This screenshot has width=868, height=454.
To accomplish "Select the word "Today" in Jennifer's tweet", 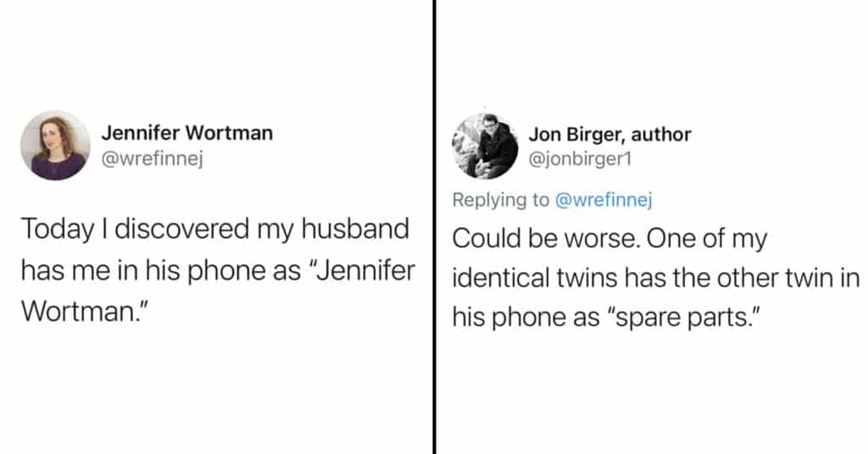I will pyautogui.click(x=58, y=230).
